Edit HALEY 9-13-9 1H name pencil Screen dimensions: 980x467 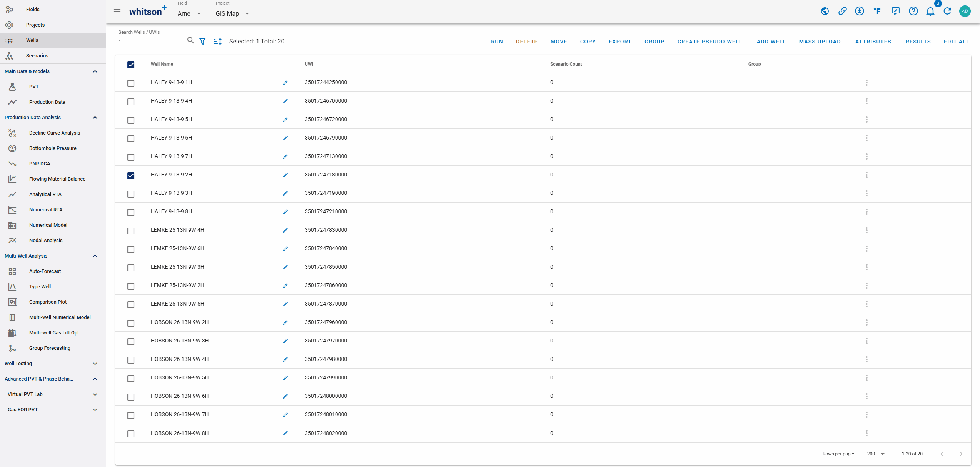tap(285, 83)
